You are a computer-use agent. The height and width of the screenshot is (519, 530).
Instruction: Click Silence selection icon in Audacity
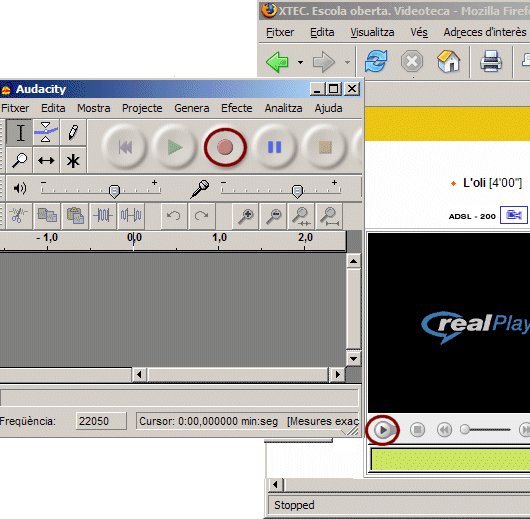131,216
